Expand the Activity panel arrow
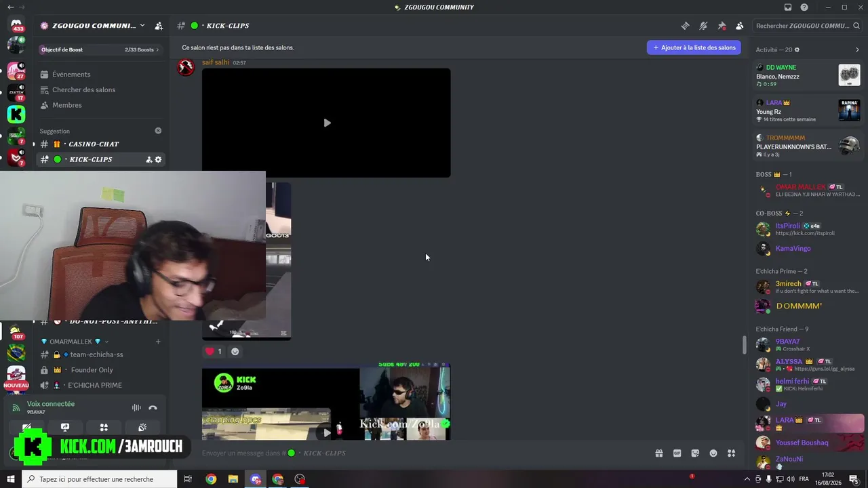The height and width of the screenshot is (488, 868). [x=857, y=49]
